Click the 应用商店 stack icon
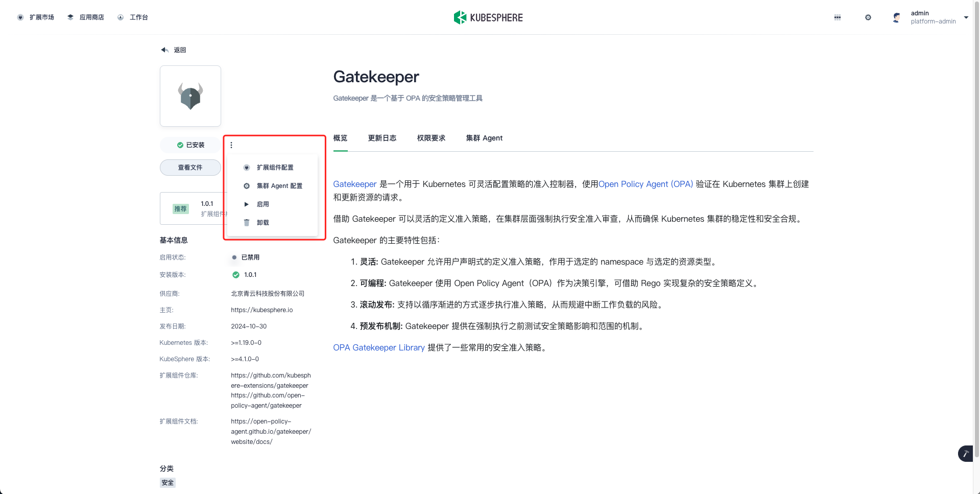 [x=70, y=17]
